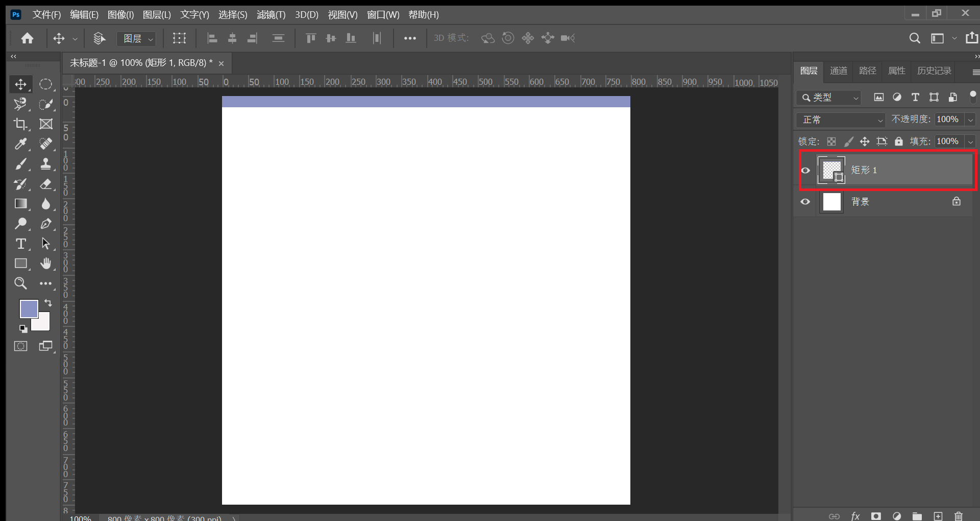Viewport: 980px width, 521px height.
Task: Open the 正常 blend mode dropdown
Action: (x=840, y=120)
